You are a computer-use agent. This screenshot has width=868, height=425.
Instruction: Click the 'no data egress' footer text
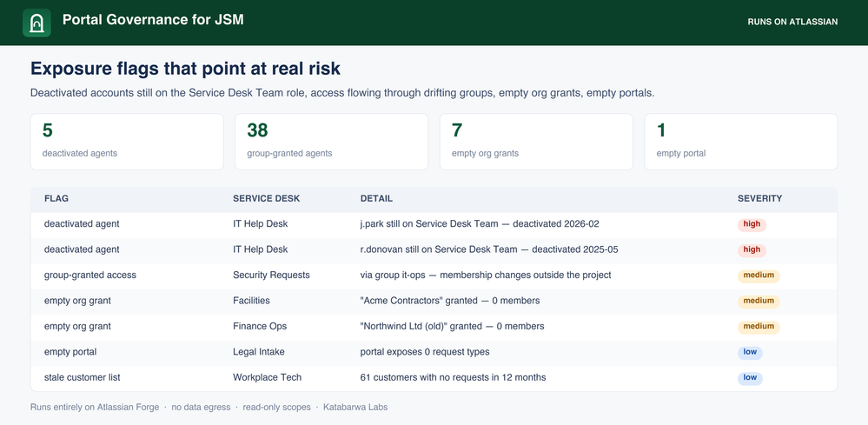point(201,408)
